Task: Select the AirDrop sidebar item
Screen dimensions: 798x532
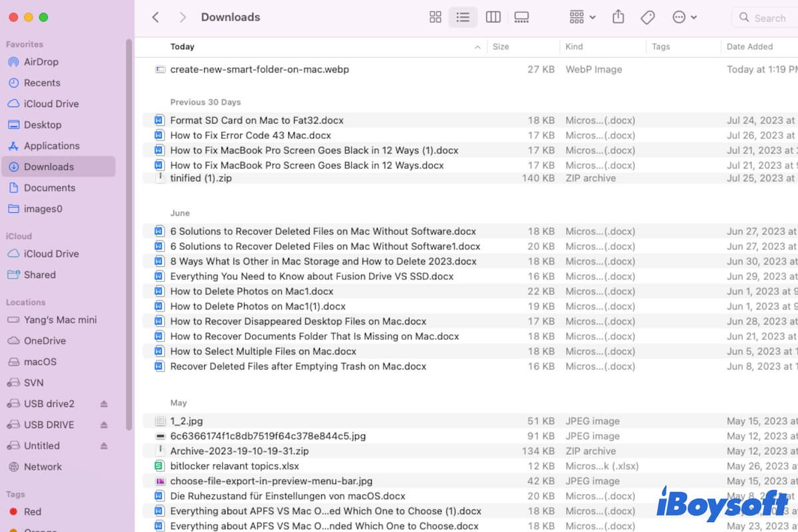Action: point(40,62)
